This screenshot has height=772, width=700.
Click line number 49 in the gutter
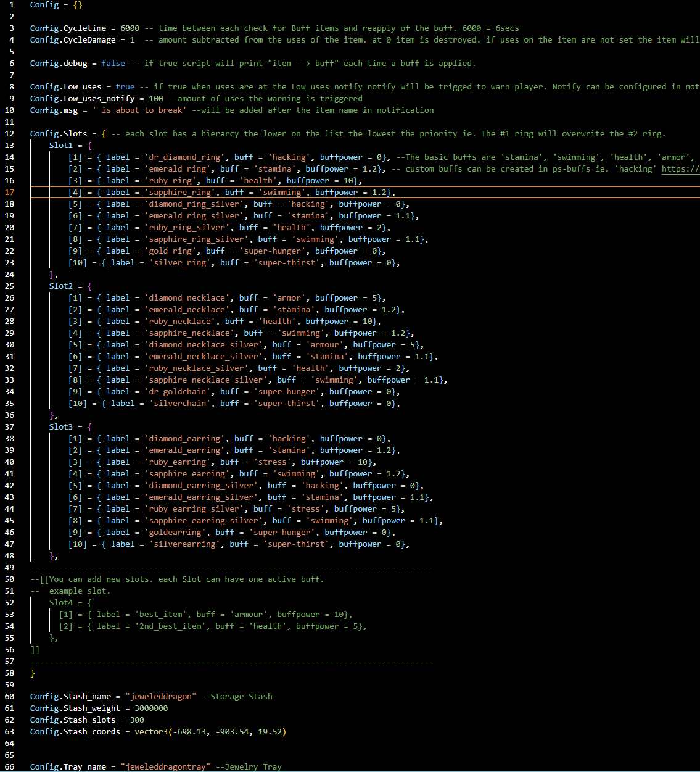click(x=10, y=568)
